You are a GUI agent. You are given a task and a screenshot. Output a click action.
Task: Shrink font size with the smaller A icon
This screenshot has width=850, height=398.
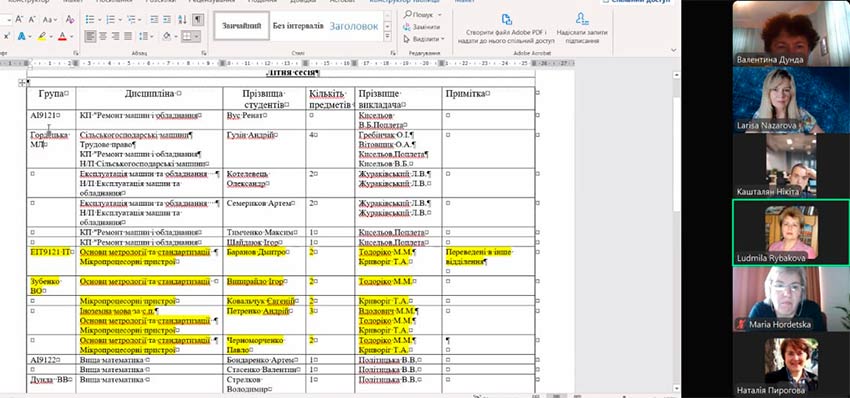point(32,20)
